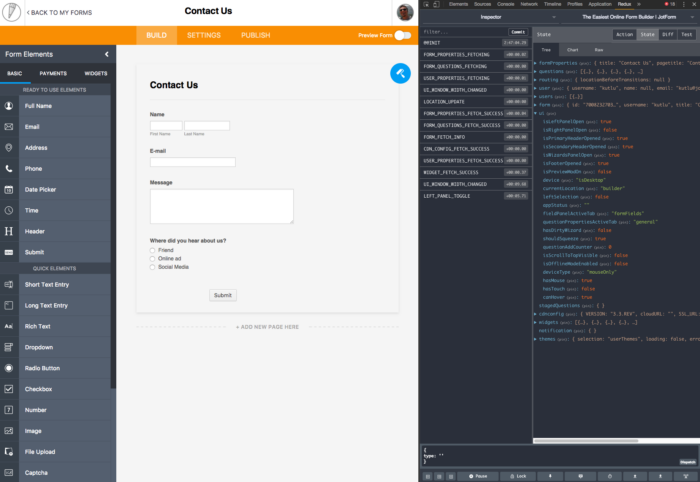Open the JotForm instance selector dropdown
700x482 pixels.
coord(629,17)
